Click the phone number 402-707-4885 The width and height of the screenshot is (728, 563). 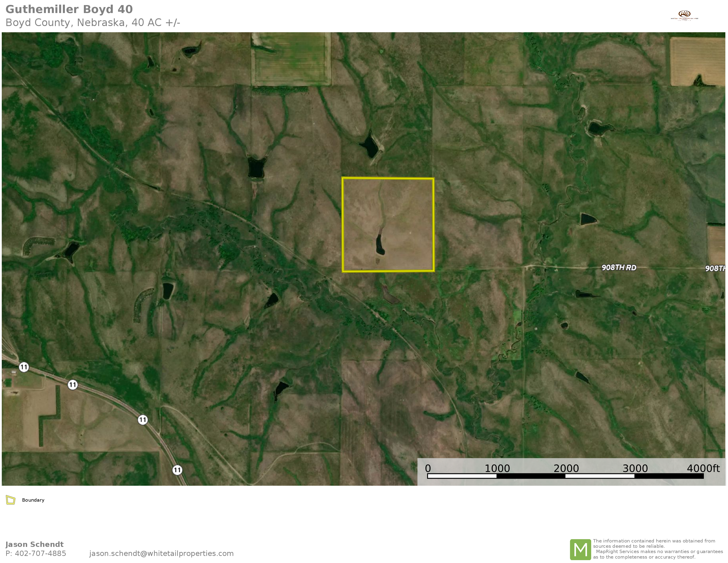pyautogui.click(x=40, y=553)
